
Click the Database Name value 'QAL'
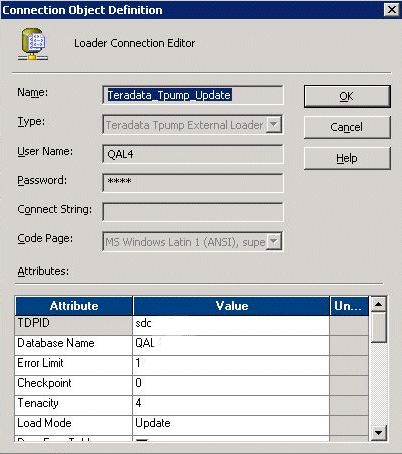(x=231, y=345)
